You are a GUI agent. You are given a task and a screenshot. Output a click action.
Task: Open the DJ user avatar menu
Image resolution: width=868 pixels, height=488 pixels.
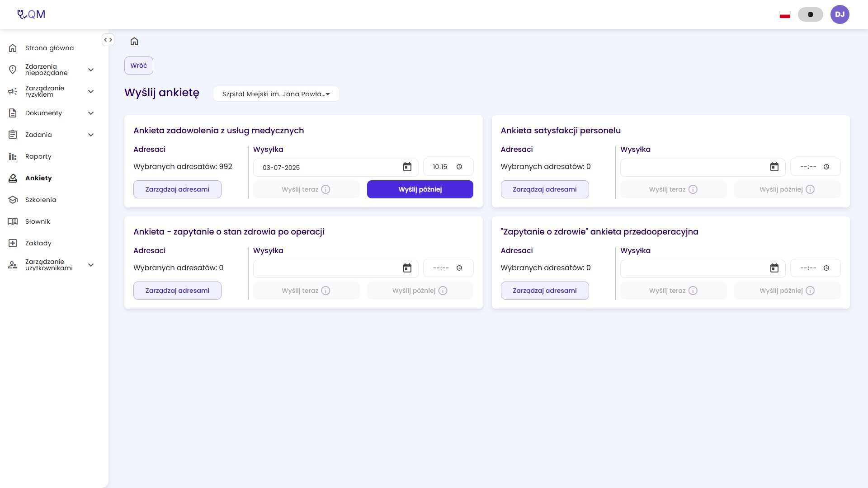point(840,14)
